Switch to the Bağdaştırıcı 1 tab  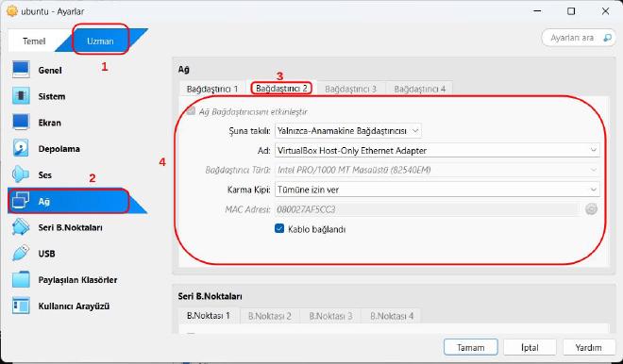[212, 89]
